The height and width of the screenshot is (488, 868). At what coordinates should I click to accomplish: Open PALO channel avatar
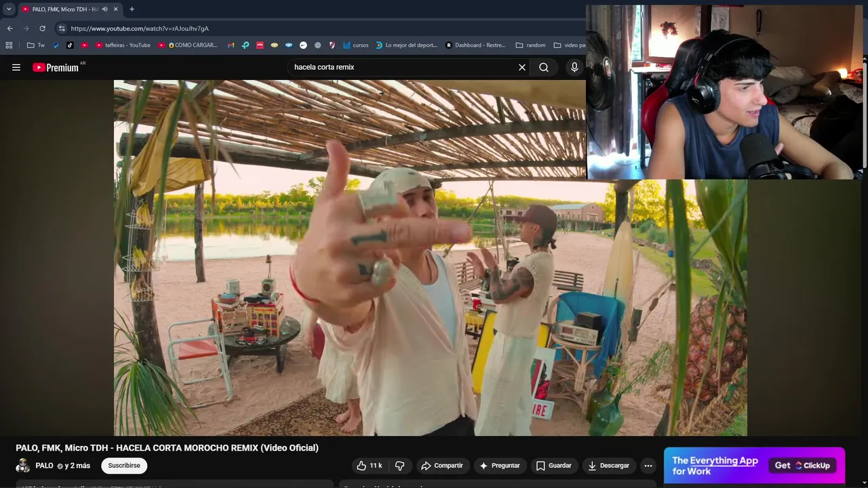(23, 466)
